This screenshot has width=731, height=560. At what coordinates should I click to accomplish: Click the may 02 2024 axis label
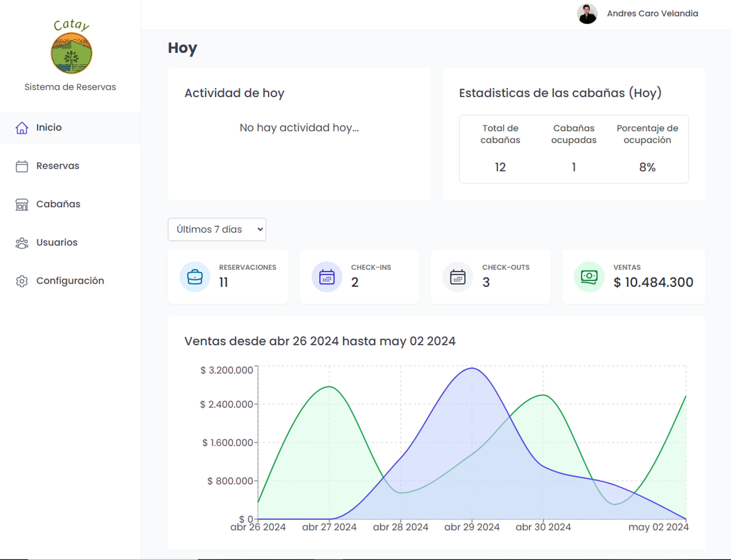point(659,527)
